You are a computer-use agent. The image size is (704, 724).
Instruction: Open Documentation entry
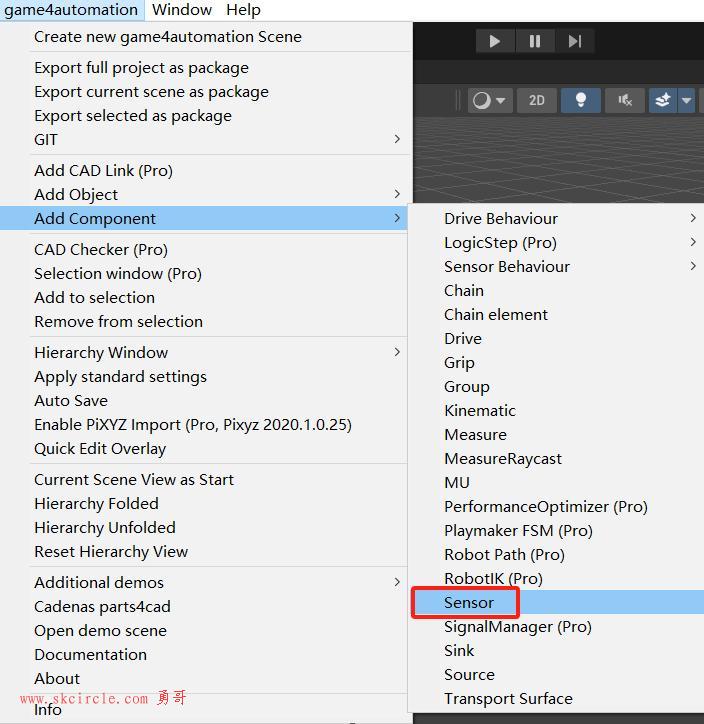click(204, 655)
